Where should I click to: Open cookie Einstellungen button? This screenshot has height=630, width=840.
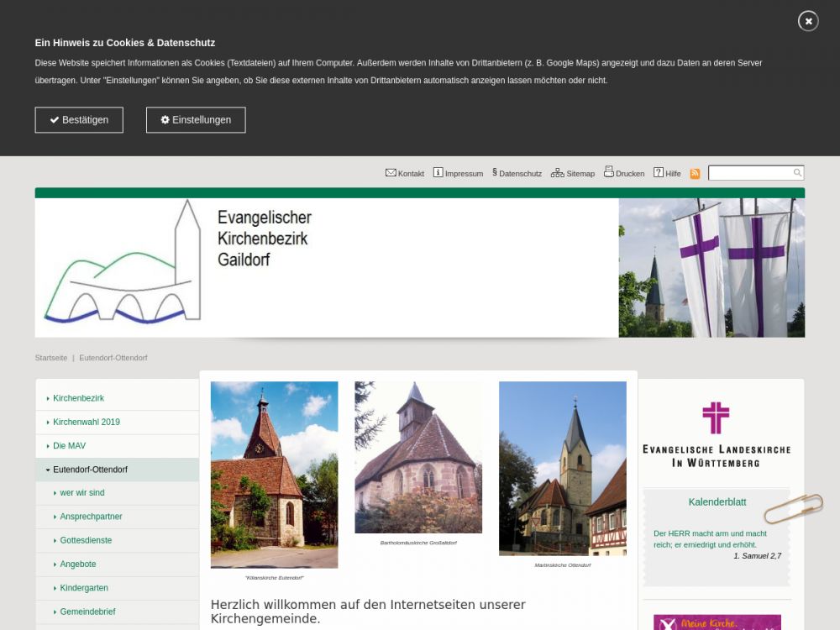point(196,120)
